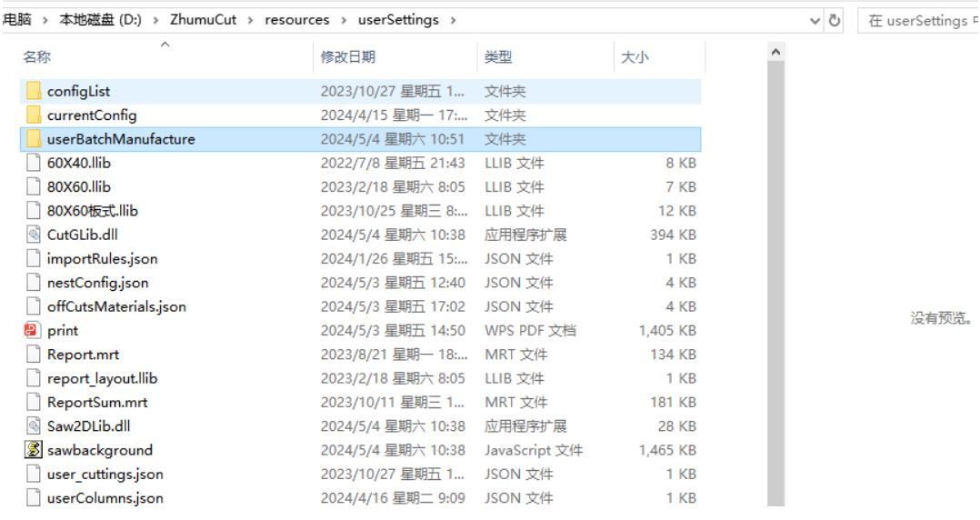980x520 pixels.
Task: Click the offCutsMaterials.json file icon
Action: pos(34,307)
